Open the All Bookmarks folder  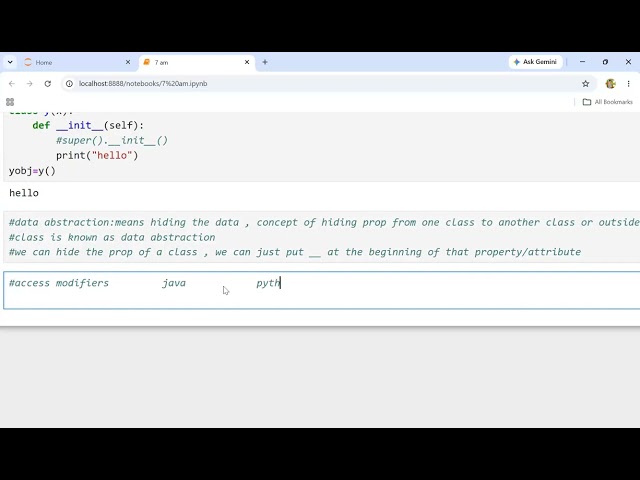pos(607,102)
